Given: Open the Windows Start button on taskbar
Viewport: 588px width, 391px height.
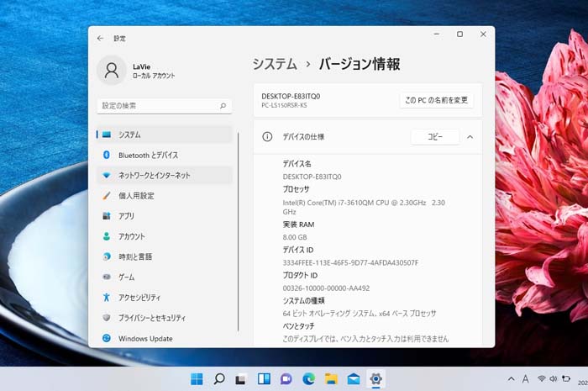Looking at the screenshot, I should [x=197, y=379].
